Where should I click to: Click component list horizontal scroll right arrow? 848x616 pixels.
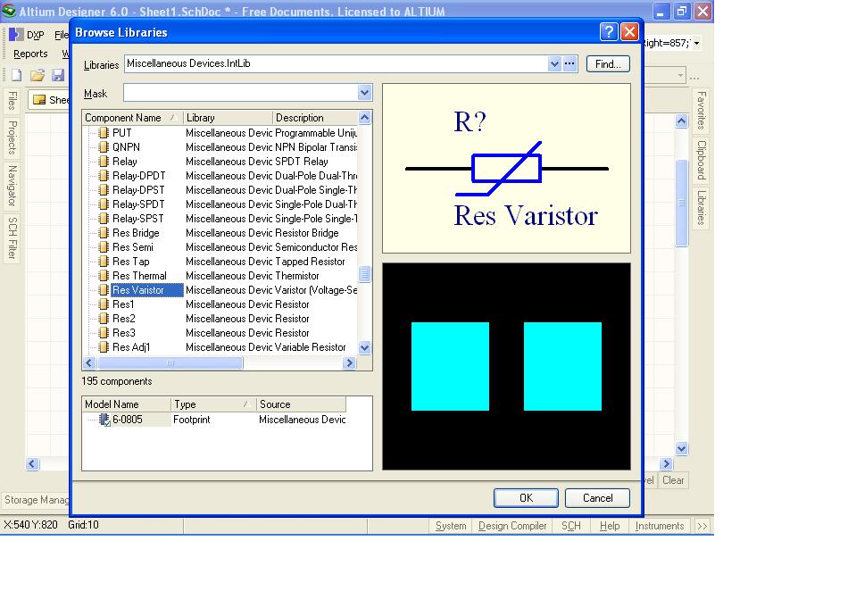tap(349, 362)
